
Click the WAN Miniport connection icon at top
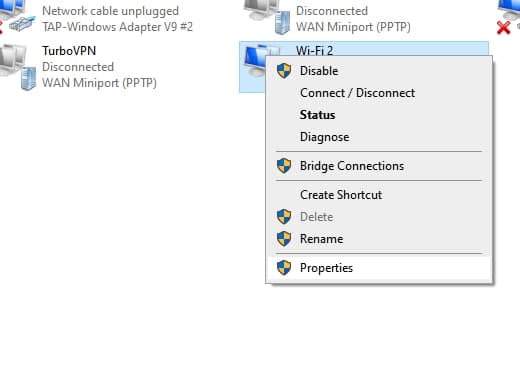click(267, 17)
